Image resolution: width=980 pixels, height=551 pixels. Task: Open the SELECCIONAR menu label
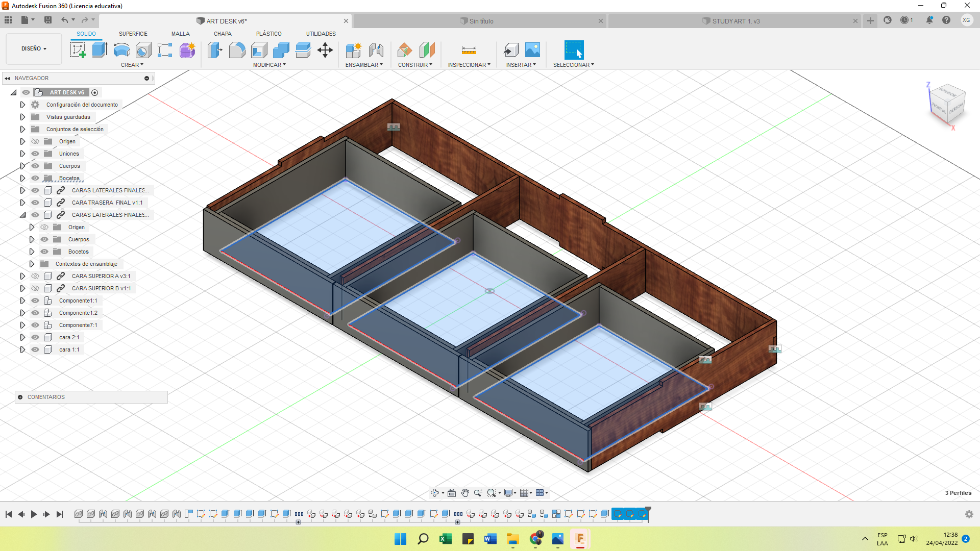(574, 65)
